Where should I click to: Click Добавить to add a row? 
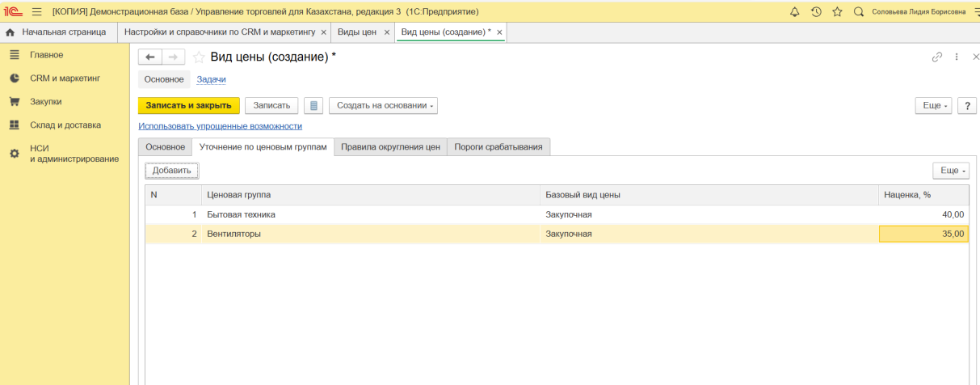pos(171,171)
